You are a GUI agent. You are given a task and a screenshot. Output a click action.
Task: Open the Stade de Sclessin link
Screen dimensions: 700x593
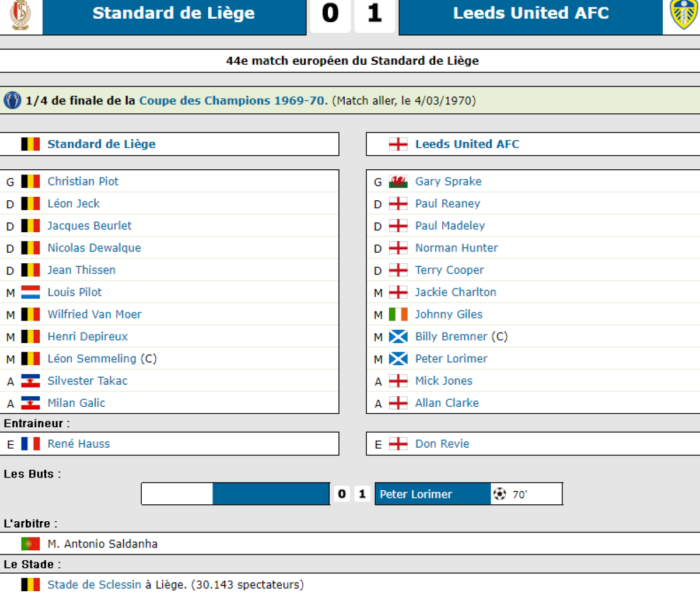click(x=94, y=585)
